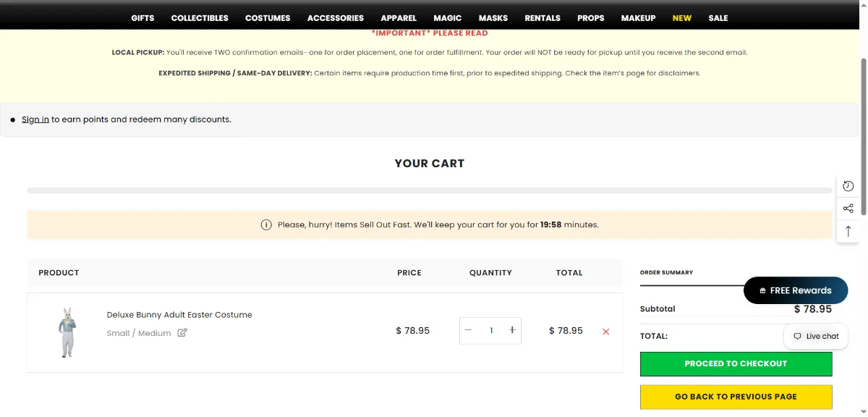868x417 pixels.
Task: Click the cart progress bar
Action: coord(430,190)
